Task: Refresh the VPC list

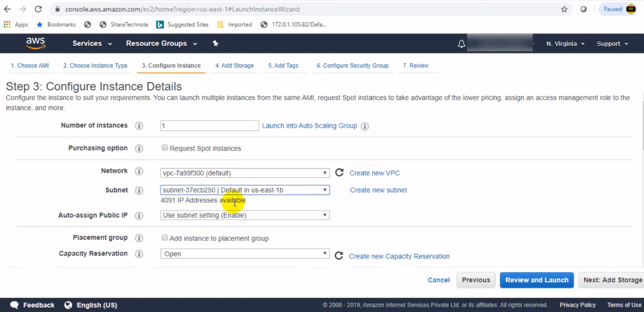Action: pyautogui.click(x=339, y=173)
